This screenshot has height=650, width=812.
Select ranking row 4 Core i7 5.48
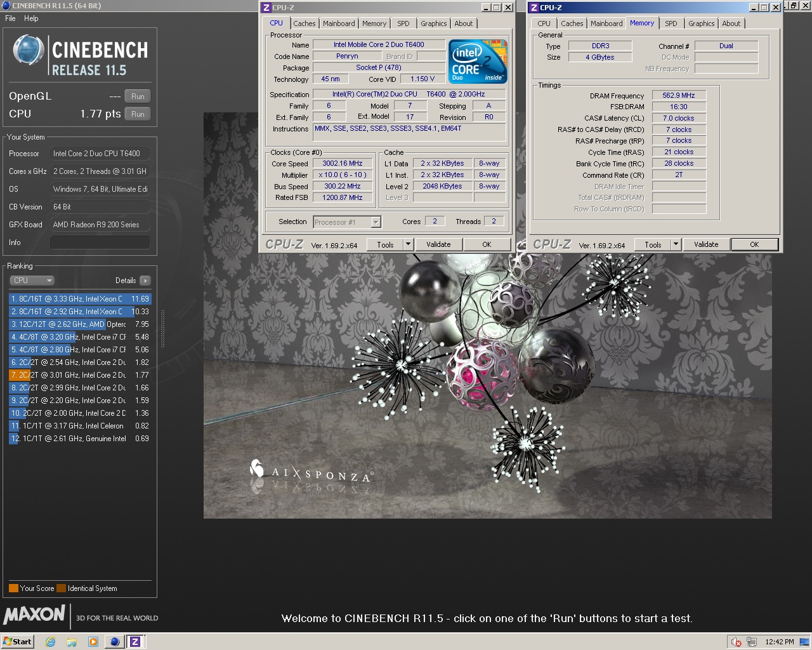click(x=80, y=337)
